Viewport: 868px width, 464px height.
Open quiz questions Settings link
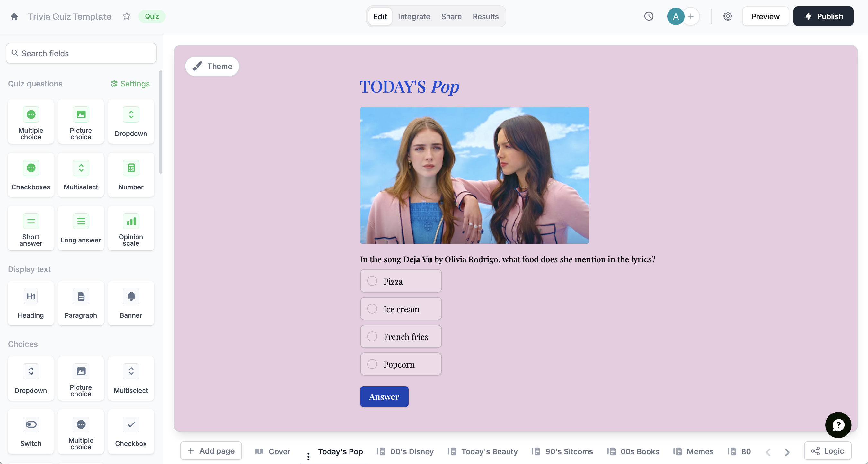point(130,83)
